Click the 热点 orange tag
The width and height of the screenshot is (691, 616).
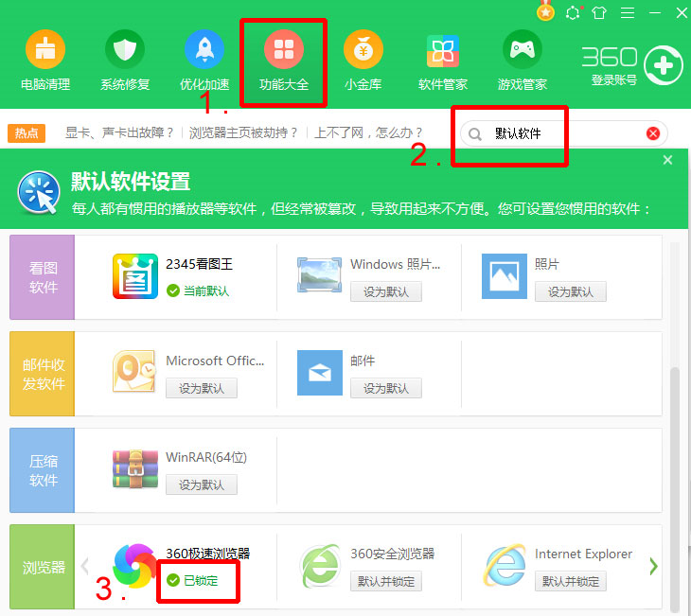pyautogui.click(x=27, y=133)
